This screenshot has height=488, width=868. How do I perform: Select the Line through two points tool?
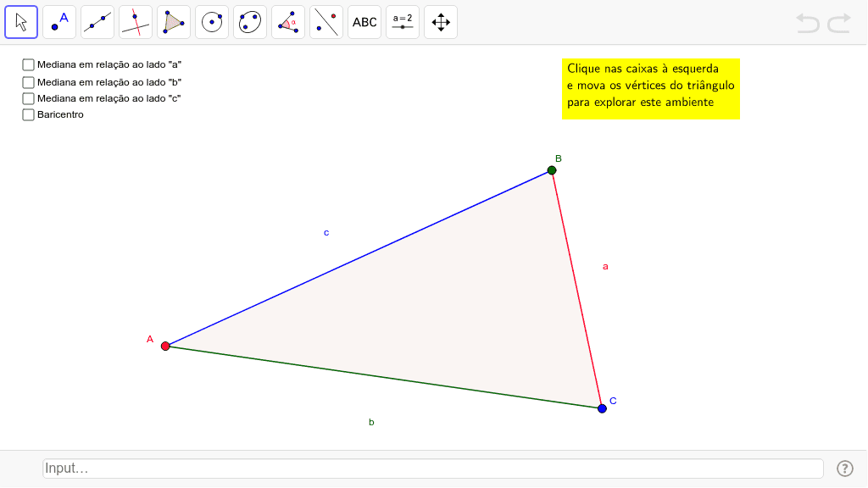click(97, 22)
